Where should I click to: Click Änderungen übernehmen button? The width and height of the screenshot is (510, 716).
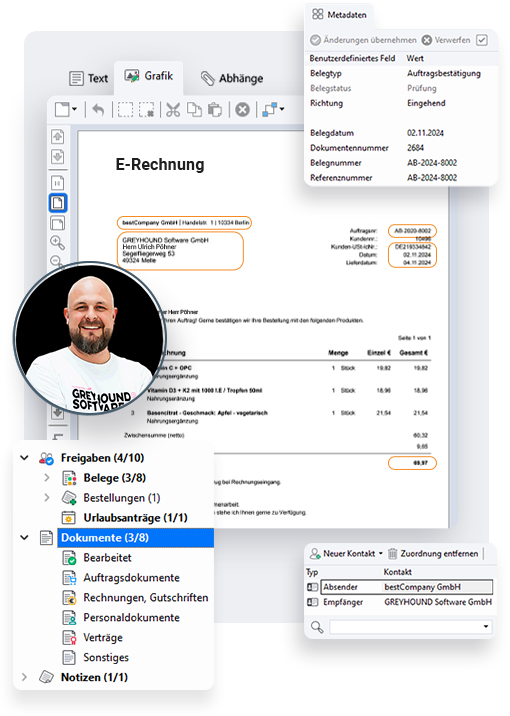click(x=363, y=40)
